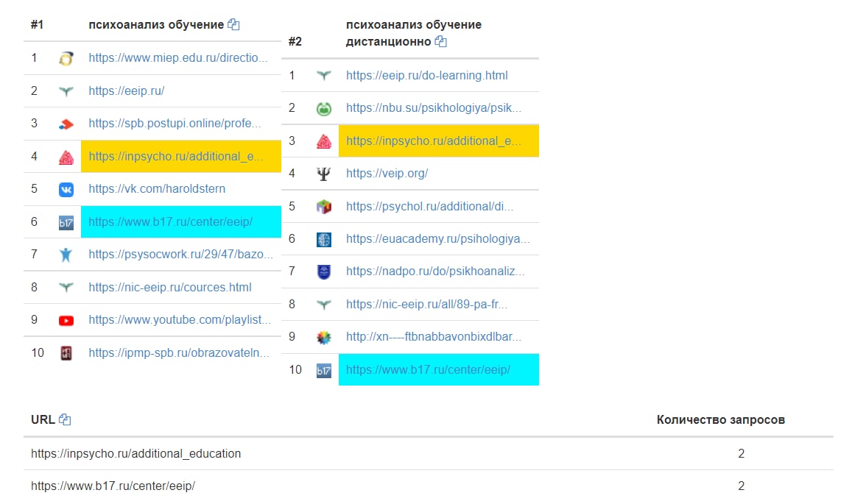Open the spb.postupi.online link

tap(175, 124)
